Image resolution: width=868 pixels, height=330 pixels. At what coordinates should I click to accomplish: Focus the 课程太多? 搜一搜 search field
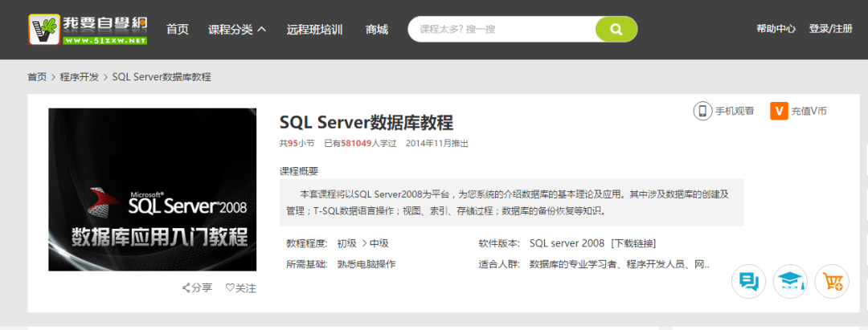pos(502,29)
